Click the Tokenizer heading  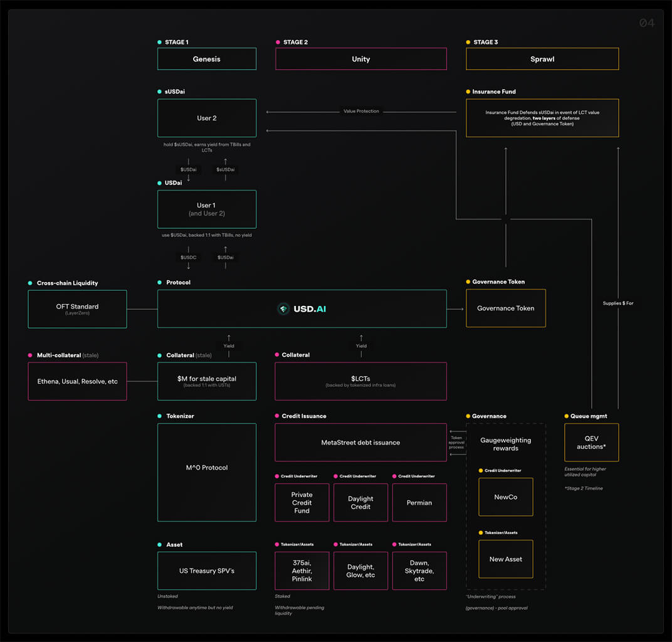tap(180, 416)
